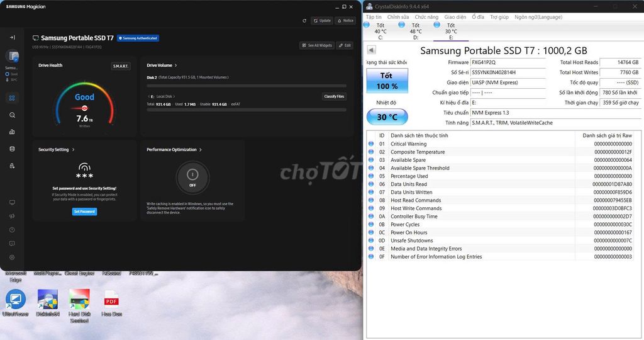Image resolution: width=644 pixels, height=340 pixels.
Task: Open Performance Benchmark bar chart icon
Action: (12, 132)
